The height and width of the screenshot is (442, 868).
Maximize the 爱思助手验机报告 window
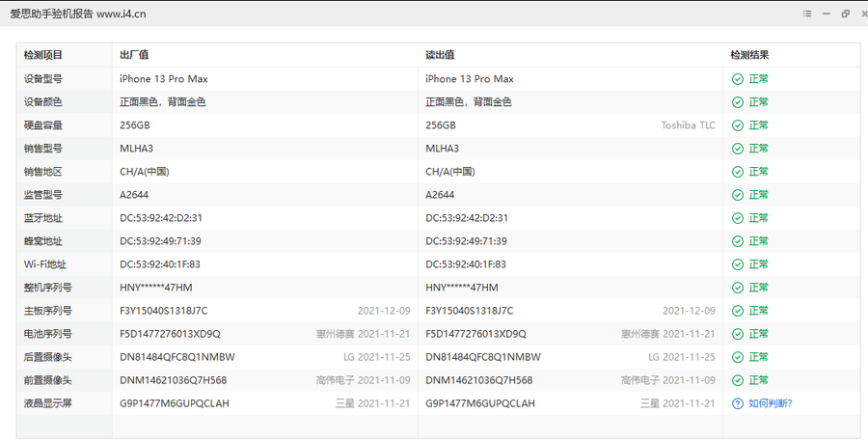pyautogui.click(x=845, y=14)
